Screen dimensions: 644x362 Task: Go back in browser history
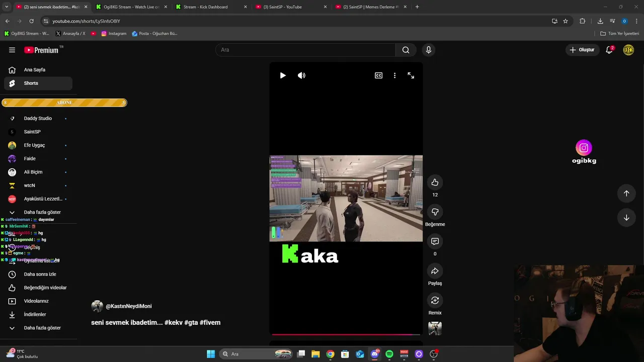[7, 21]
